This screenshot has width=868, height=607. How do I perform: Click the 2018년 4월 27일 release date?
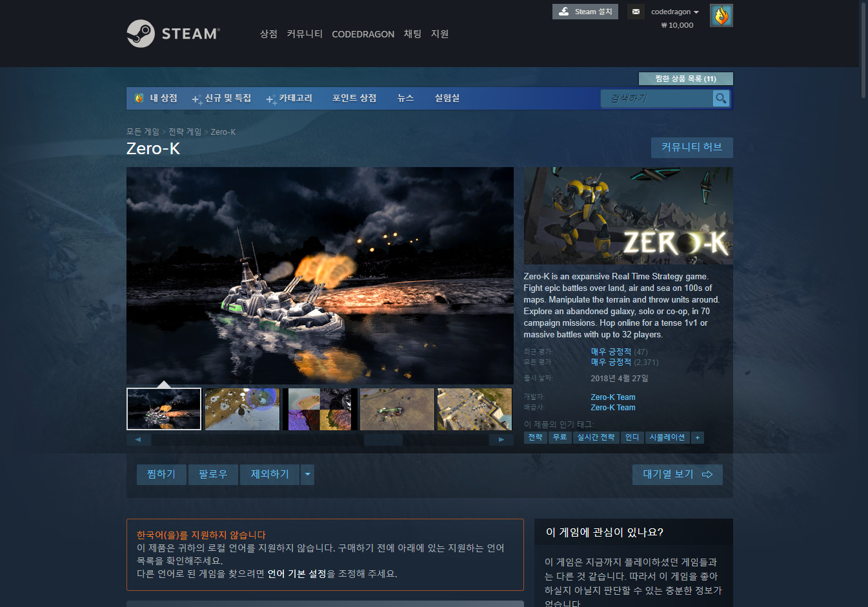point(620,378)
